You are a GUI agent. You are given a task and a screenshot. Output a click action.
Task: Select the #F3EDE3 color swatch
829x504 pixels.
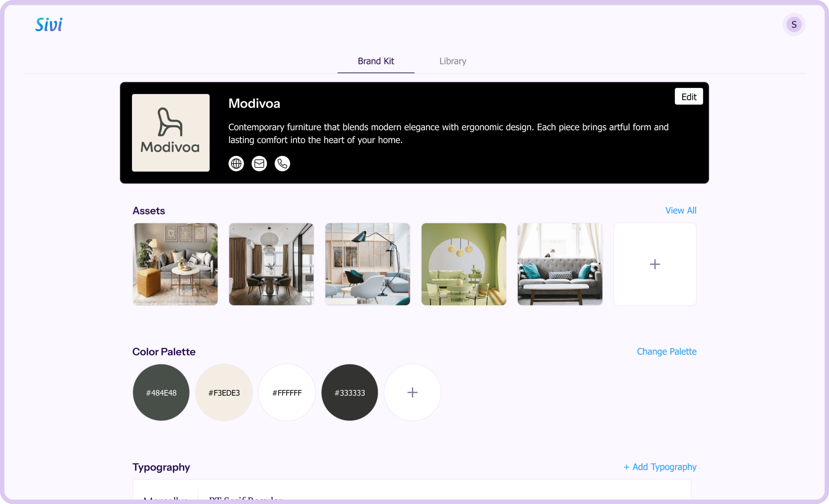[224, 392]
